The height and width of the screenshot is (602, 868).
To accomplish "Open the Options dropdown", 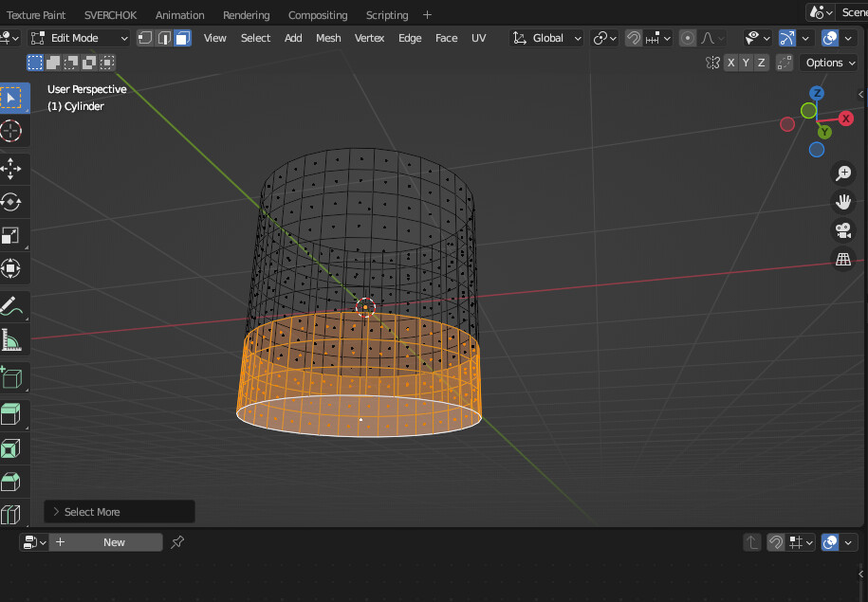I will click(827, 62).
